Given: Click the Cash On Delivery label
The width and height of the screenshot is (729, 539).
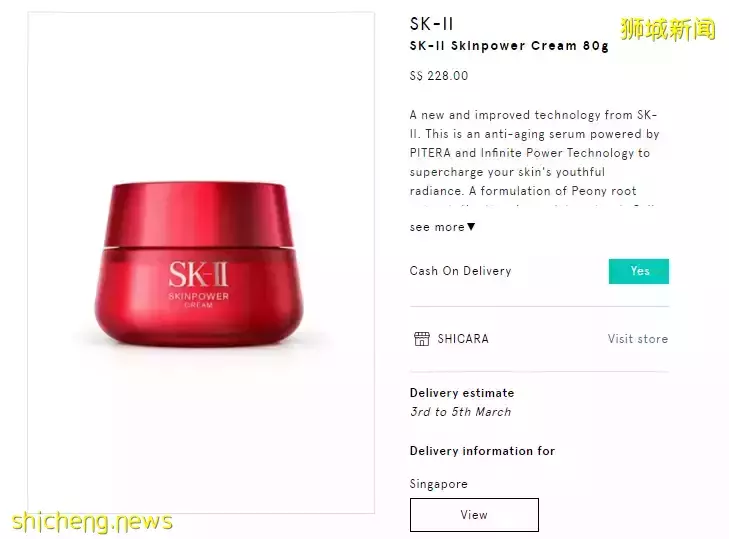Looking at the screenshot, I should tap(460, 271).
